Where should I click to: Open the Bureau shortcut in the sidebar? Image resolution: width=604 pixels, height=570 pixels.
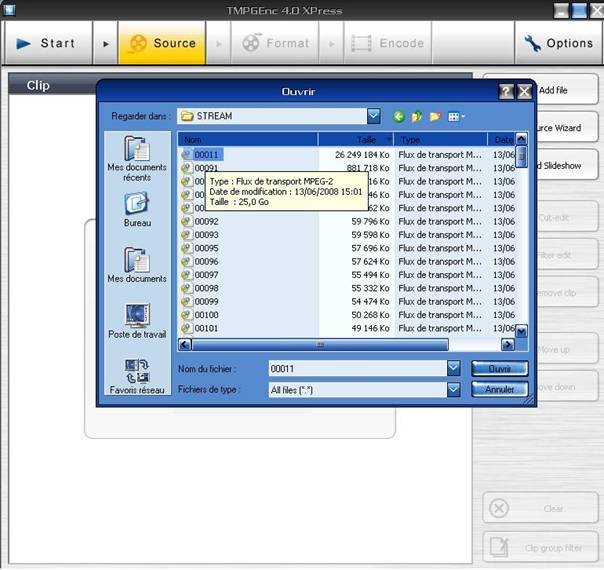(137, 210)
